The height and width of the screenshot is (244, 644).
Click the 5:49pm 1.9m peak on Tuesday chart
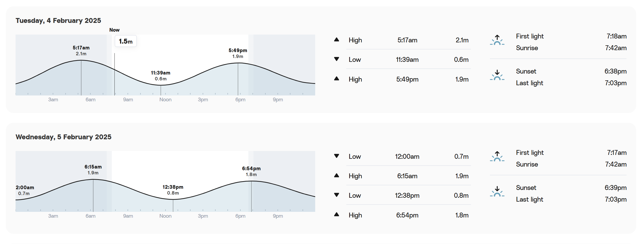tap(238, 53)
